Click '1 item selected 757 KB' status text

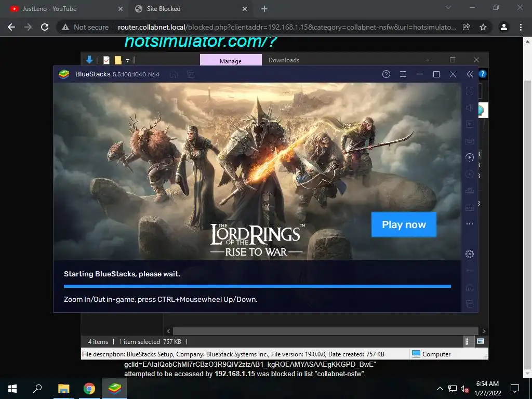150,342
